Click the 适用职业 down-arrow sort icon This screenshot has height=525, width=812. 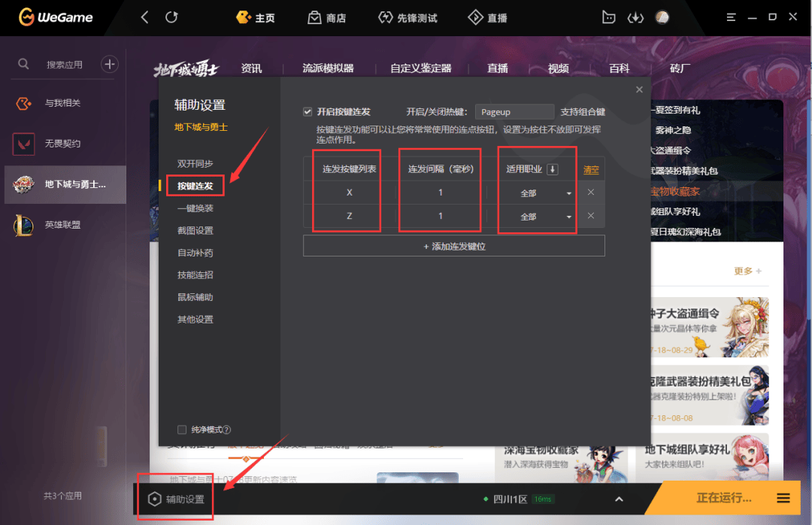coord(553,169)
